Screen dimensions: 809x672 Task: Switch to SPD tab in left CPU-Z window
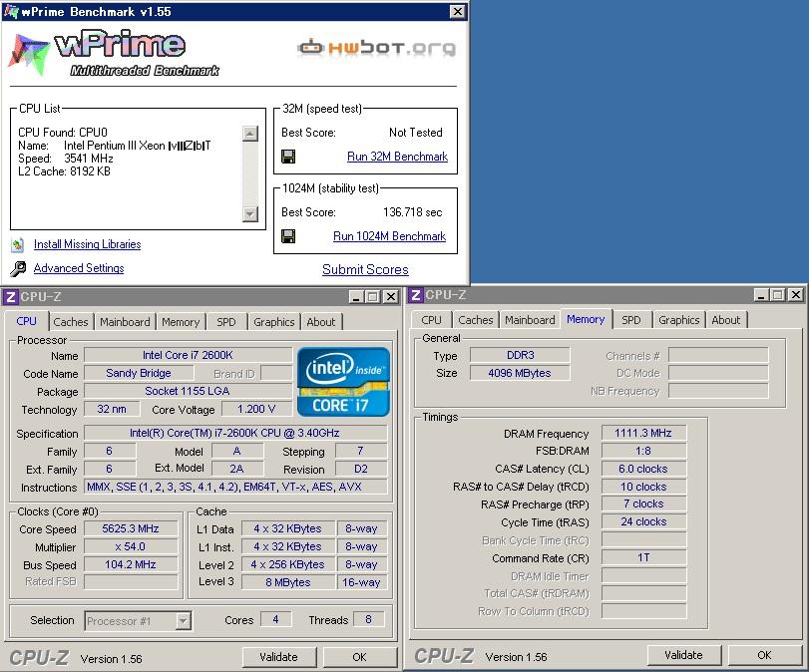click(x=226, y=322)
